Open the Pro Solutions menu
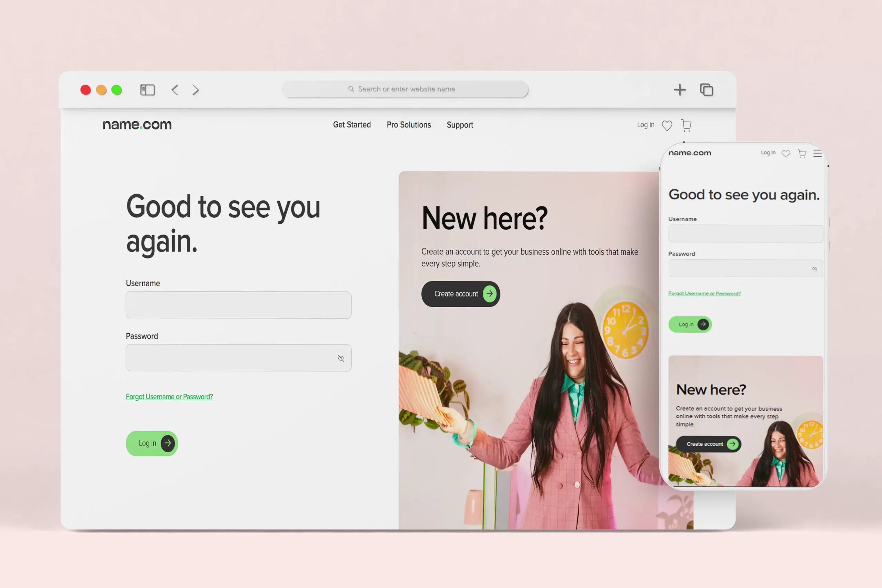882x588 pixels. (x=409, y=125)
